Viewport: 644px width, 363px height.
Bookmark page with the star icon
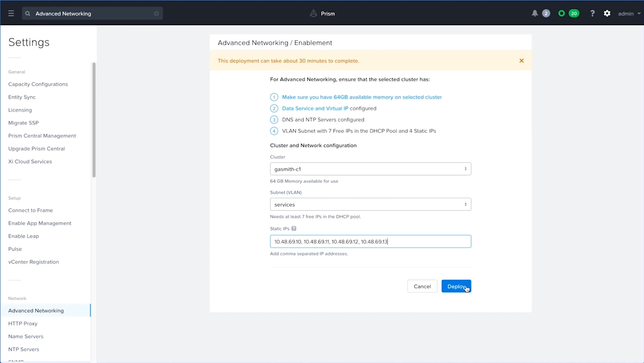(156, 14)
